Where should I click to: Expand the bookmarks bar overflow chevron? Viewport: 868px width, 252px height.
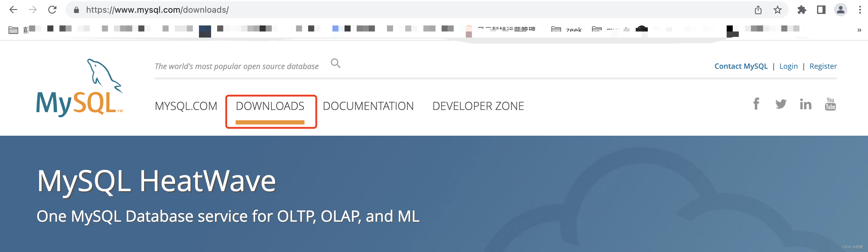tap(859, 30)
